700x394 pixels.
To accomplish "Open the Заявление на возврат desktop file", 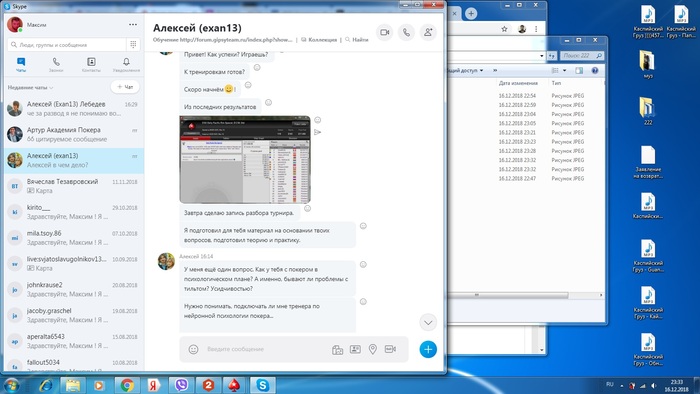I will [648, 162].
